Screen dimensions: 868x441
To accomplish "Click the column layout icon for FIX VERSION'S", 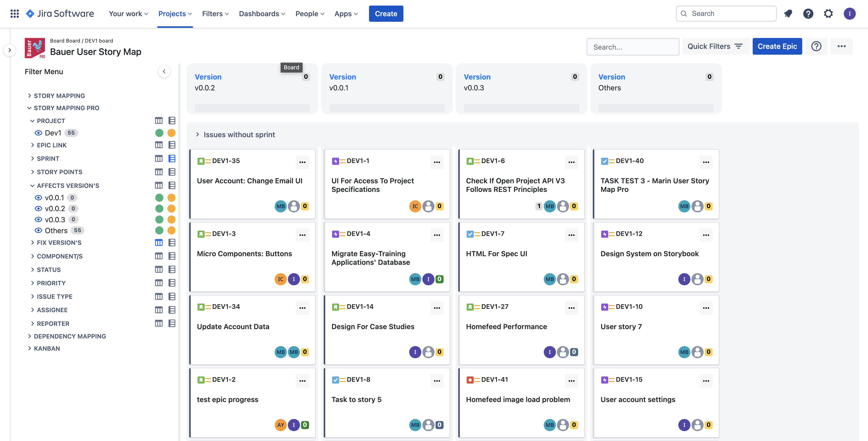I will [x=159, y=243].
